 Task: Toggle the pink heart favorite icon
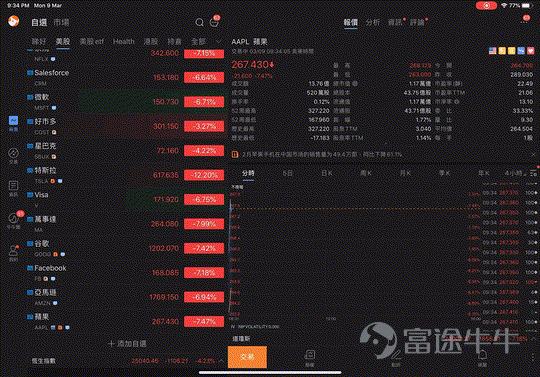531,51
